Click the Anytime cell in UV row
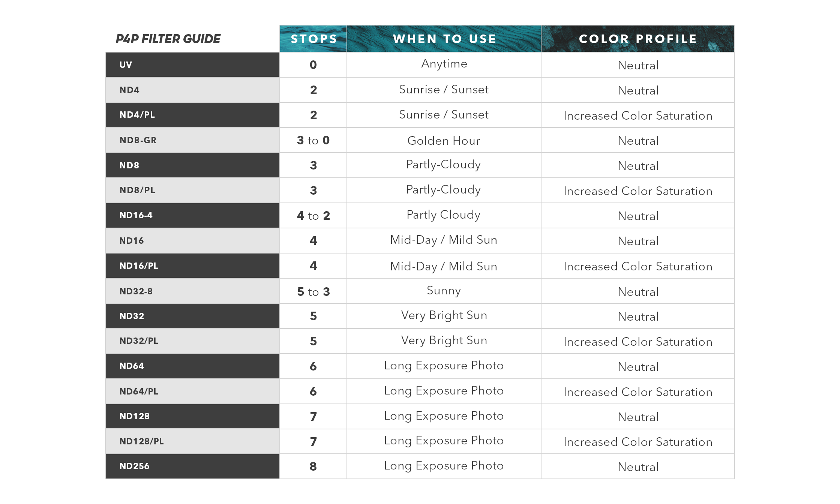 click(x=444, y=64)
